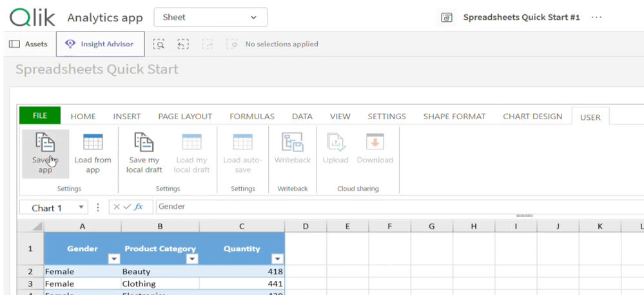
Task: Open the Sheet dropdown
Action: [211, 17]
